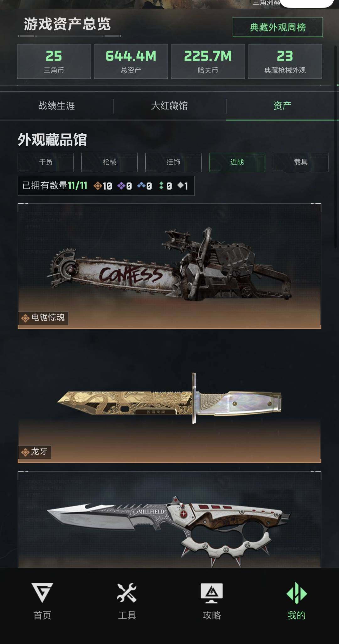Switch to the 战绩生涯 tab

click(56, 106)
